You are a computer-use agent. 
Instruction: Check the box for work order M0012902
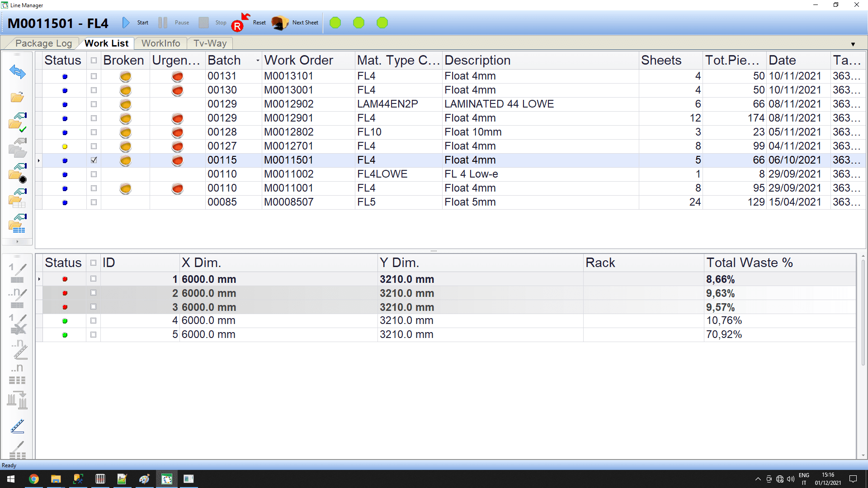(x=94, y=104)
